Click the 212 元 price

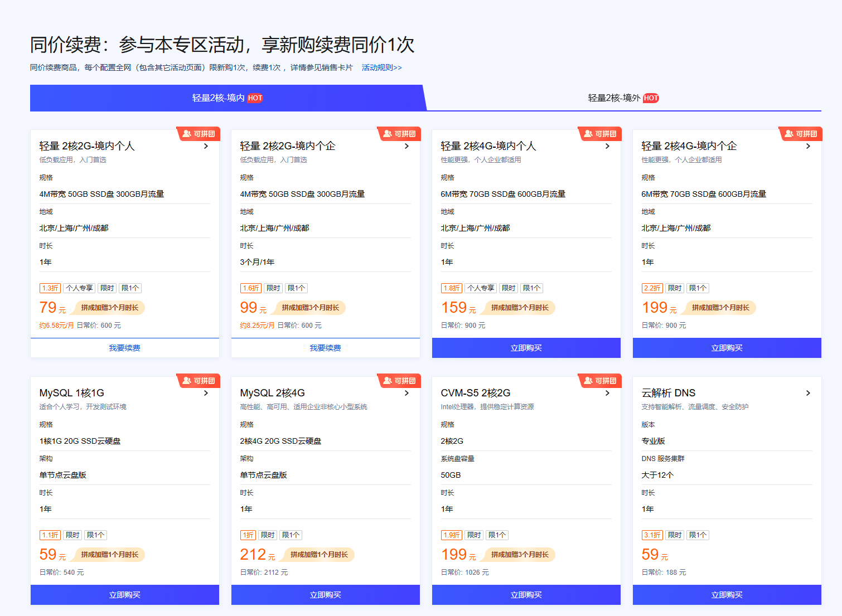[258, 555]
